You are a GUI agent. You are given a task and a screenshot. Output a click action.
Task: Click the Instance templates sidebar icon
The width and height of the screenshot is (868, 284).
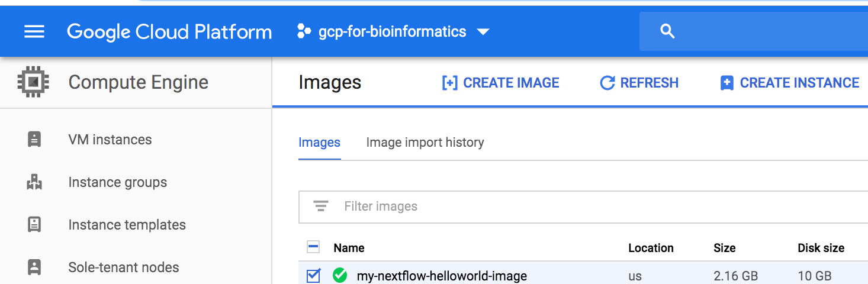pyautogui.click(x=34, y=225)
